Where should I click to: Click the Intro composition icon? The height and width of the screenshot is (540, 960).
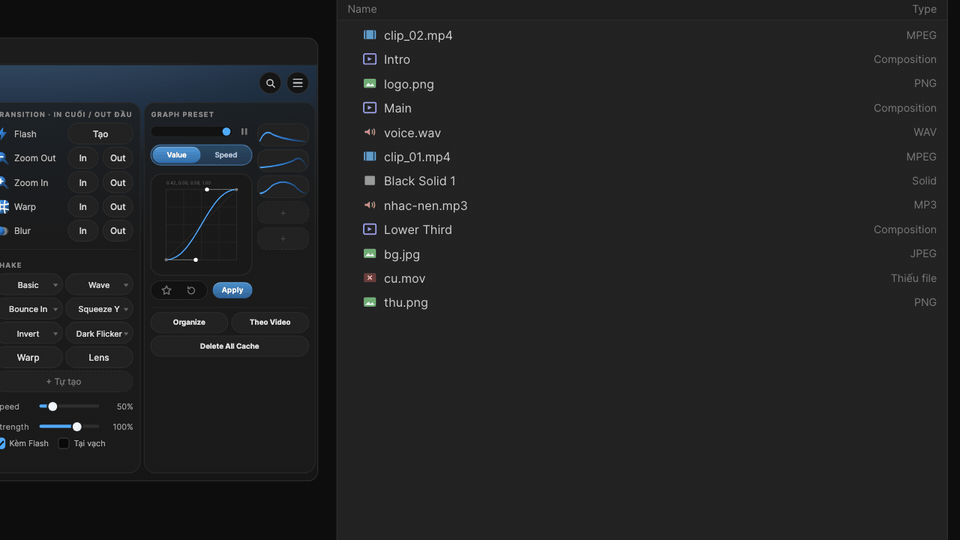[x=370, y=59]
